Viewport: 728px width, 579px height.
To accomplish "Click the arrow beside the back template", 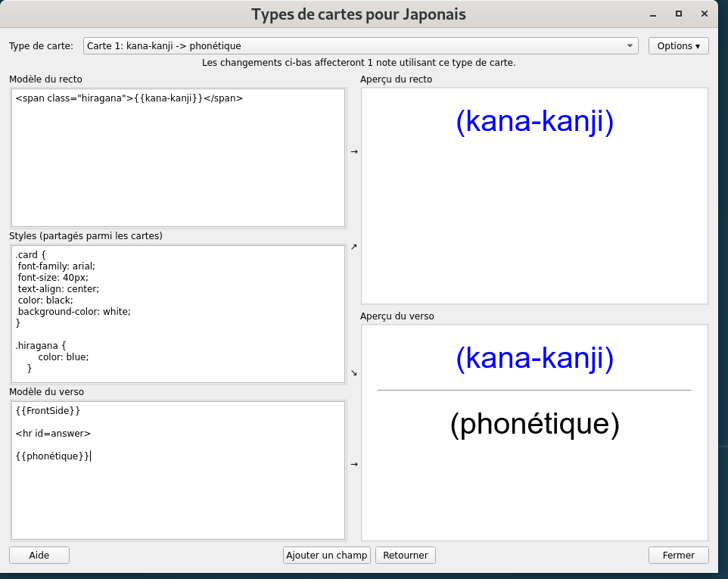I will click(353, 465).
